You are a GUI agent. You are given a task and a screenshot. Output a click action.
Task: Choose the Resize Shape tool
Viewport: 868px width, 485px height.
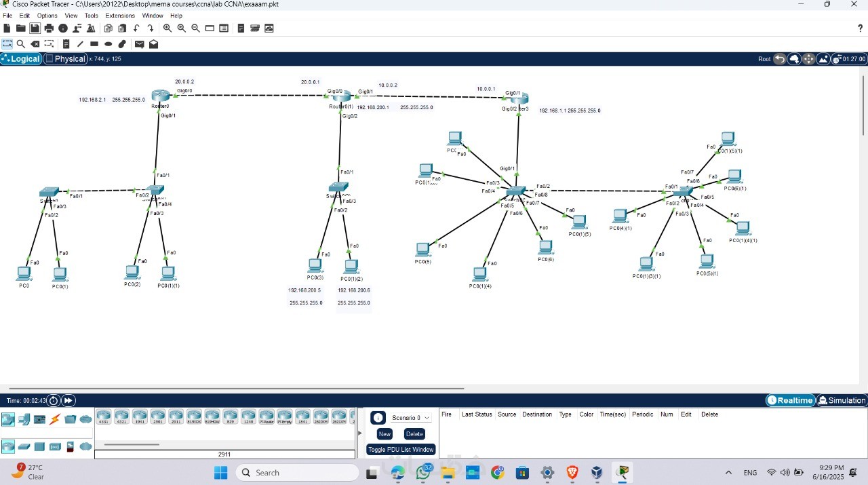50,44
